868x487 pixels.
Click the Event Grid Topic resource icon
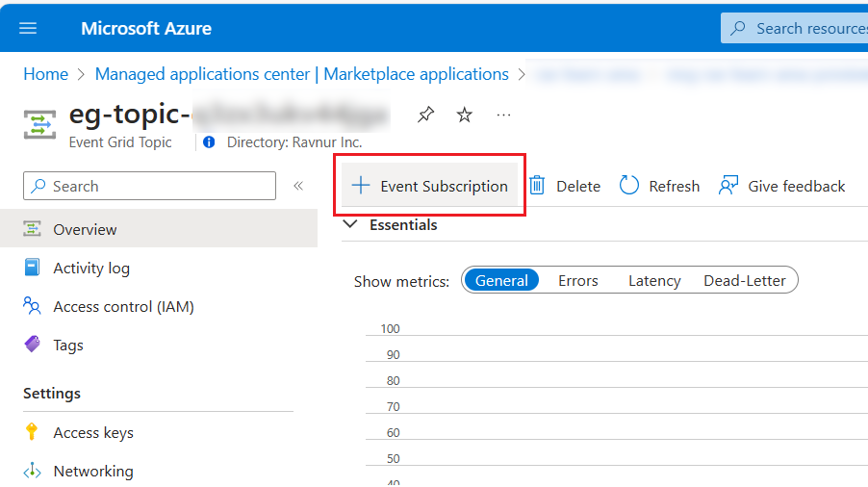pyautogui.click(x=39, y=124)
